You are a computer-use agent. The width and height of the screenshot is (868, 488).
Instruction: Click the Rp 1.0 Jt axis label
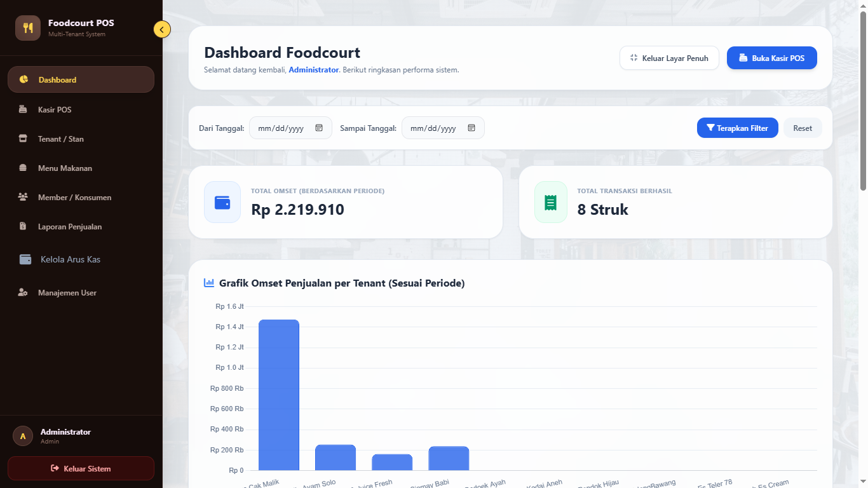(229, 367)
